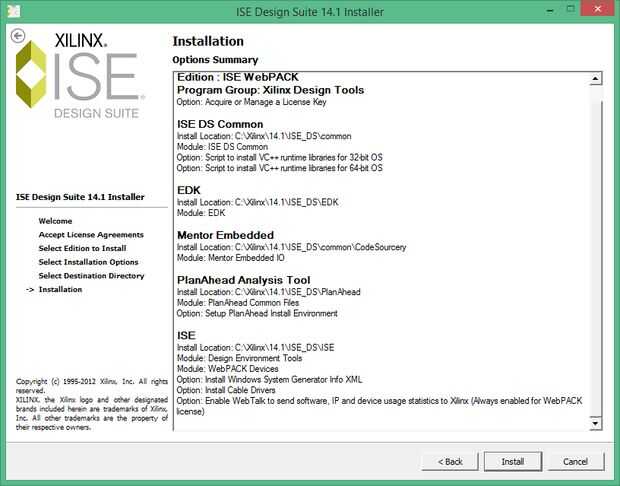The image size is (620, 486).
Task: Click Acquire or Manage a License Key option
Action: 251,102
